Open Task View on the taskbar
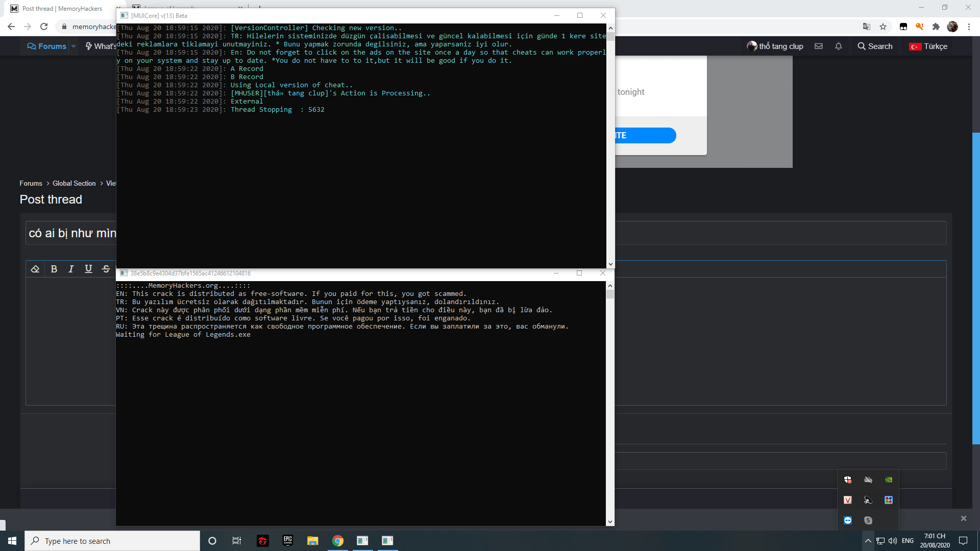This screenshot has width=980, height=551. click(x=237, y=541)
